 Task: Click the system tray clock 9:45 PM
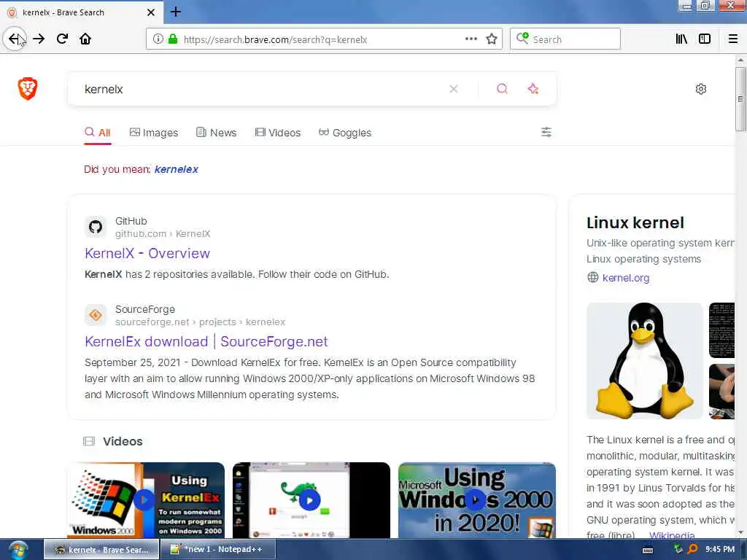pos(720,549)
